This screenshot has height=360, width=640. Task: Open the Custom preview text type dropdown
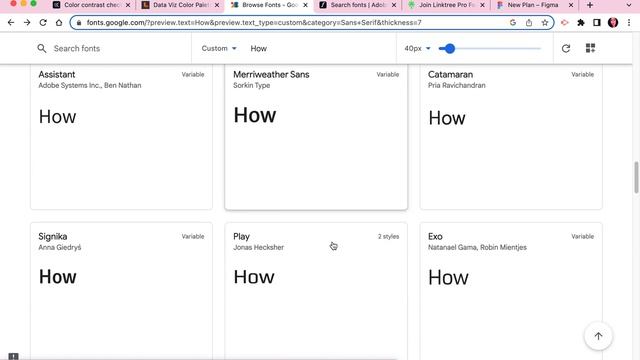pyautogui.click(x=219, y=48)
